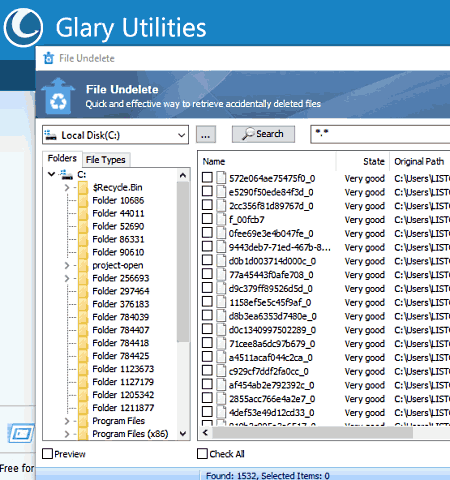The width and height of the screenshot is (450, 480).
Task: Click the blue icon in main window sidebar
Action: (x=21, y=433)
